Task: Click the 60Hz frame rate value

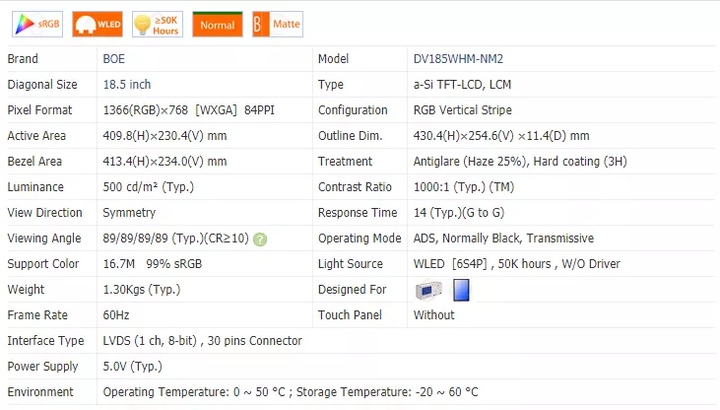Action: pos(116,315)
